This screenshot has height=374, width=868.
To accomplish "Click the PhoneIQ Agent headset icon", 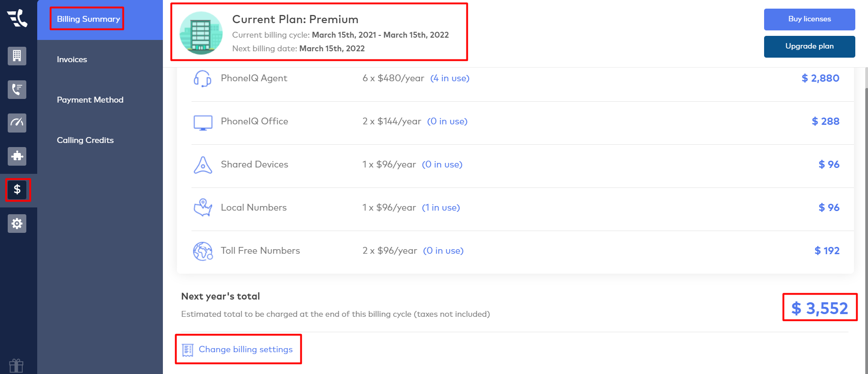I will click(202, 79).
